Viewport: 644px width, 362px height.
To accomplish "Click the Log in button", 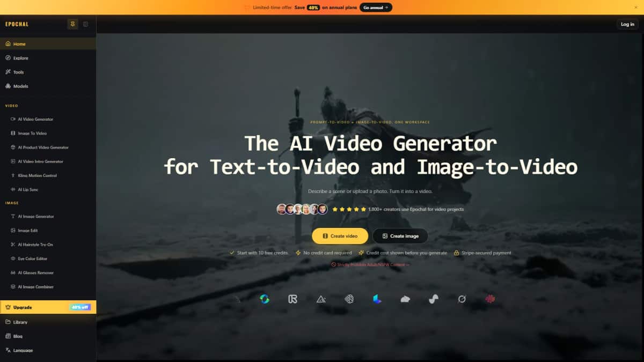I will click(627, 24).
